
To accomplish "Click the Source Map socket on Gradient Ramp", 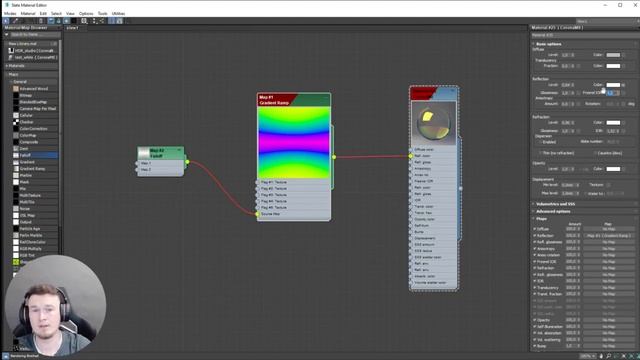I will [x=257, y=214].
